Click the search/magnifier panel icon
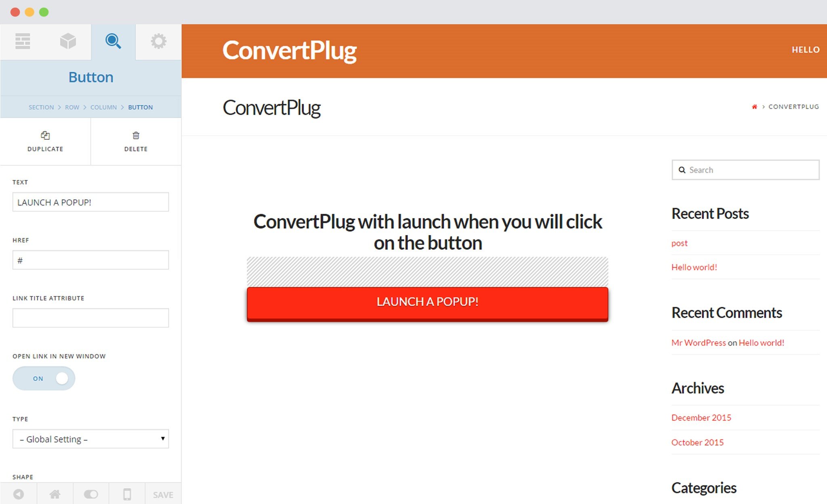 pyautogui.click(x=113, y=42)
